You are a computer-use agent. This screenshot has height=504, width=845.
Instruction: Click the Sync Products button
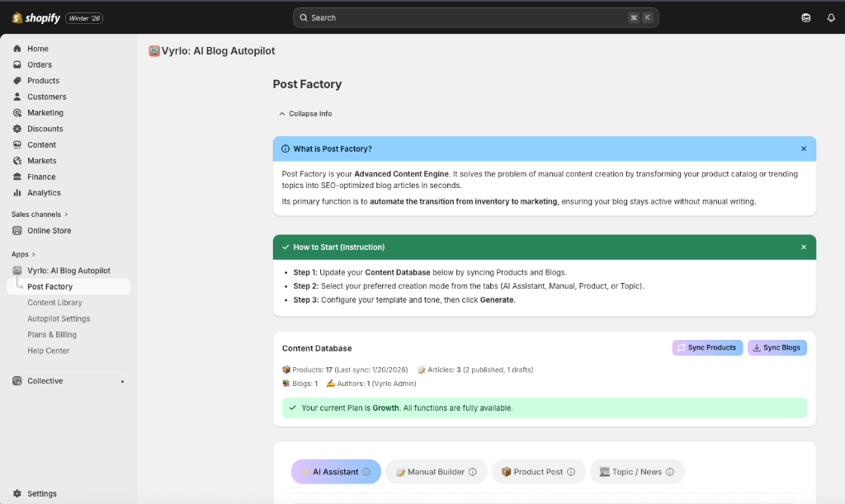[707, 348]
